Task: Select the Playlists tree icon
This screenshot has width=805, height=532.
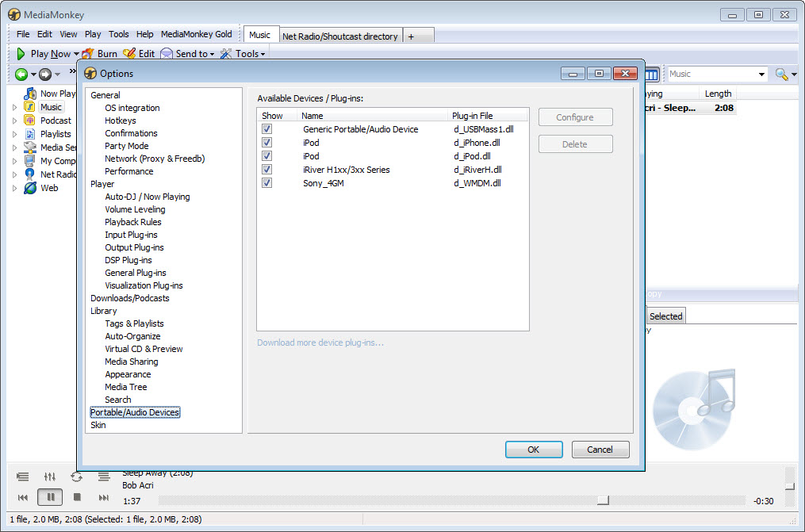Action: point(30,134)
